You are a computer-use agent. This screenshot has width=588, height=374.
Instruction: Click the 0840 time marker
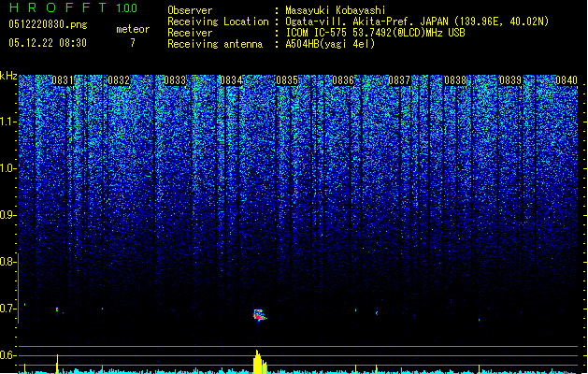[566, 80]
